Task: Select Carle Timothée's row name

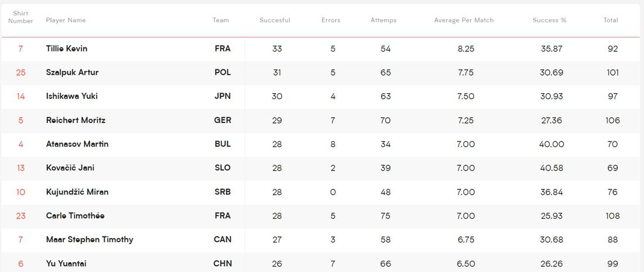Action: point(75,216)
